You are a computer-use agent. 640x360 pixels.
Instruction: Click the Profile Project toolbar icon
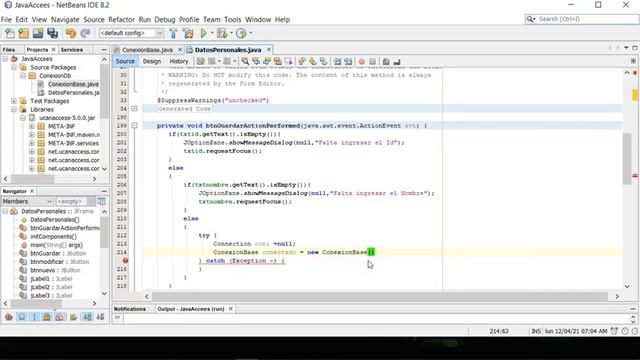point(241,33)
